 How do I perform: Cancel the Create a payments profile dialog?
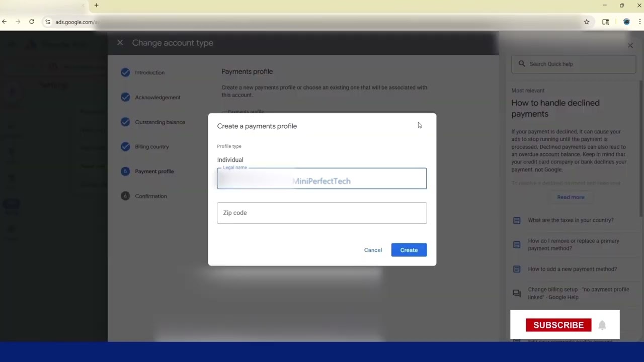[373, 250]
